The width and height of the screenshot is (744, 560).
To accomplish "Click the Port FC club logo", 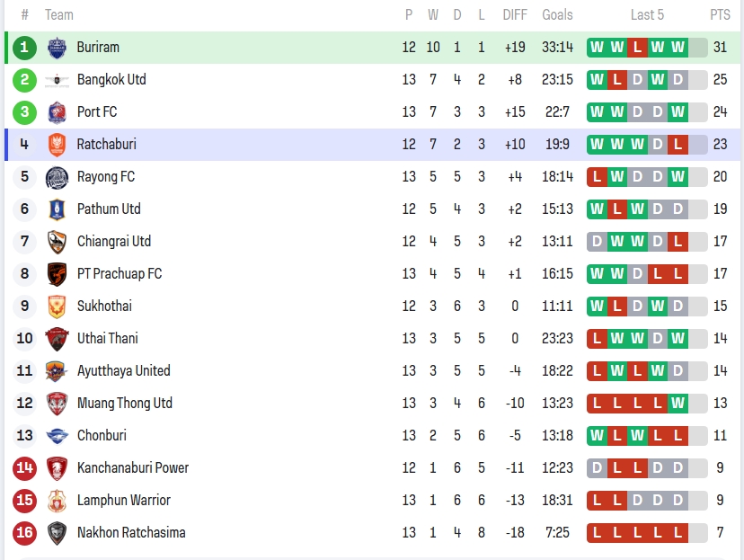I will pyautogui.click(x=57, y=112).
